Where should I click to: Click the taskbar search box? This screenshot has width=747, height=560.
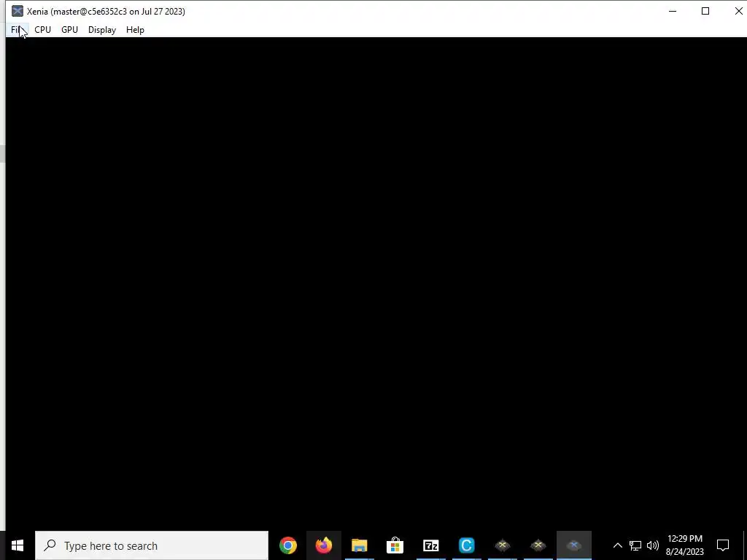(x=152, y=545)
